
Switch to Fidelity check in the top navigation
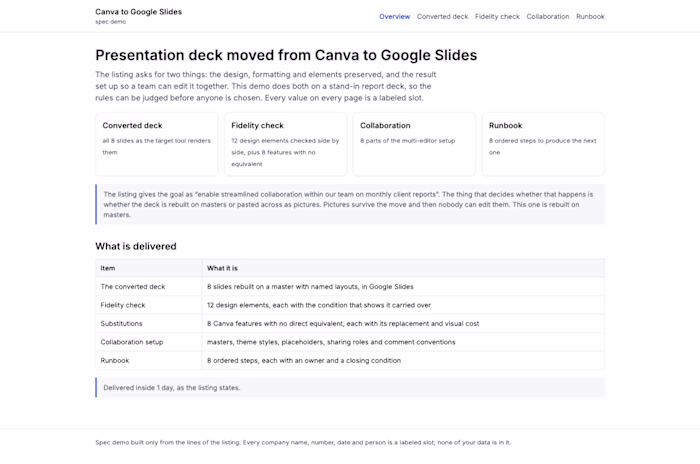pyautogui.click(x=497, y=17)
